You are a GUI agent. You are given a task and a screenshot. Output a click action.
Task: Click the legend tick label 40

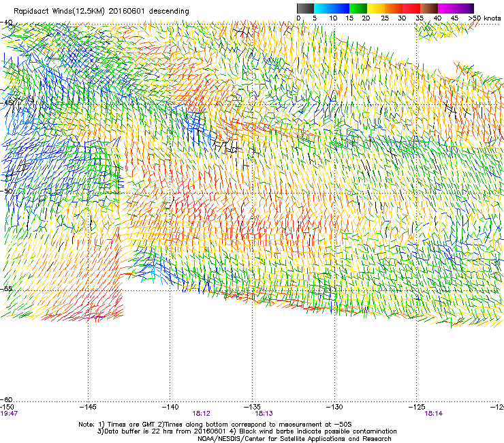[437, 18]
